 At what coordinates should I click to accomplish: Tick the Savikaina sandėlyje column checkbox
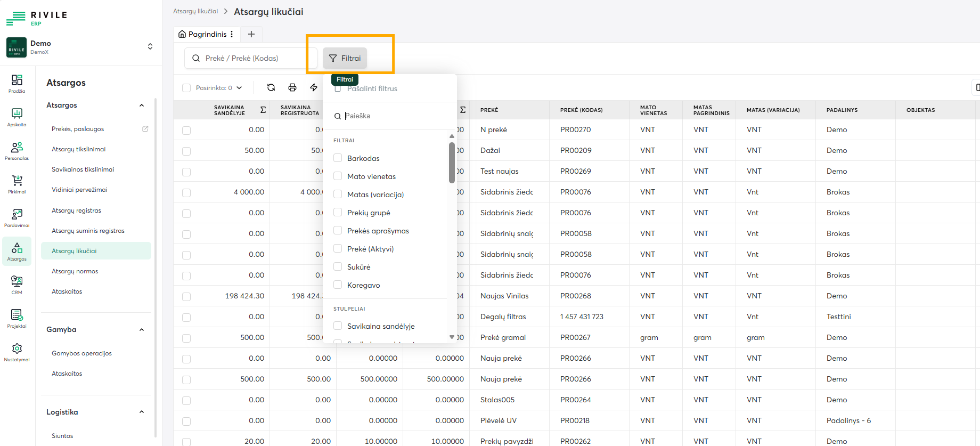(338, 326)
